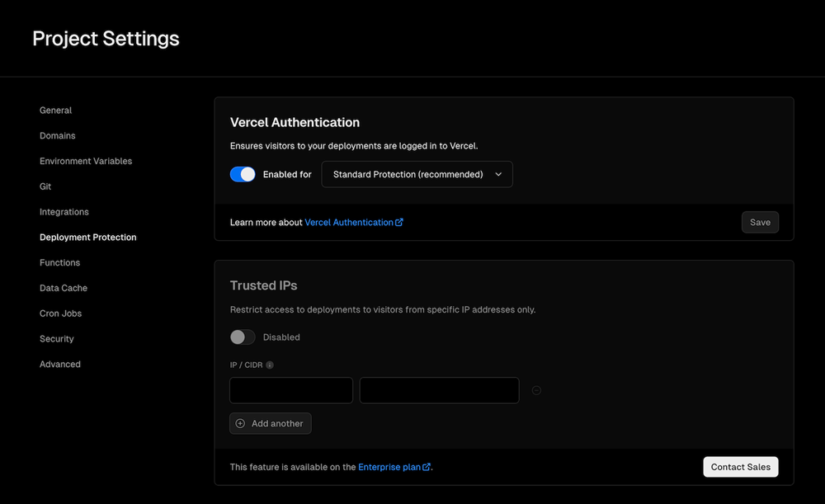Select Deployment Protection in sidebar
The image size is (825, 504).
pos(88,238)
